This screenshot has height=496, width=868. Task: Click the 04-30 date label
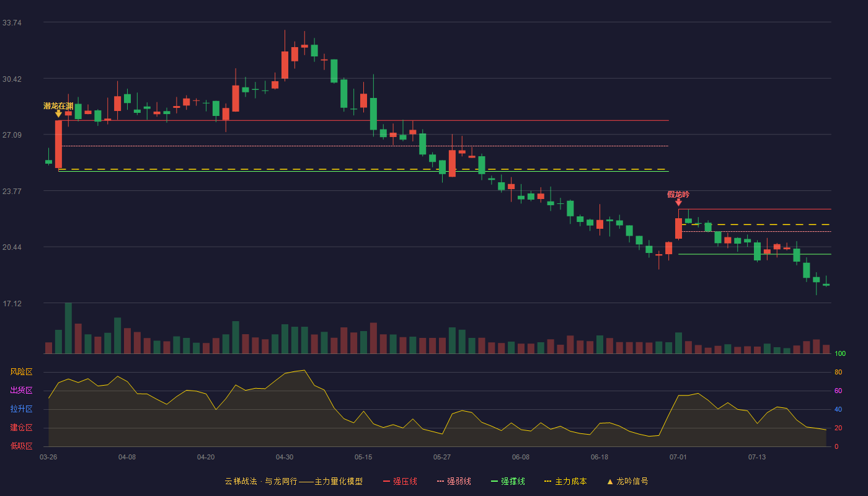click(285, 457)
